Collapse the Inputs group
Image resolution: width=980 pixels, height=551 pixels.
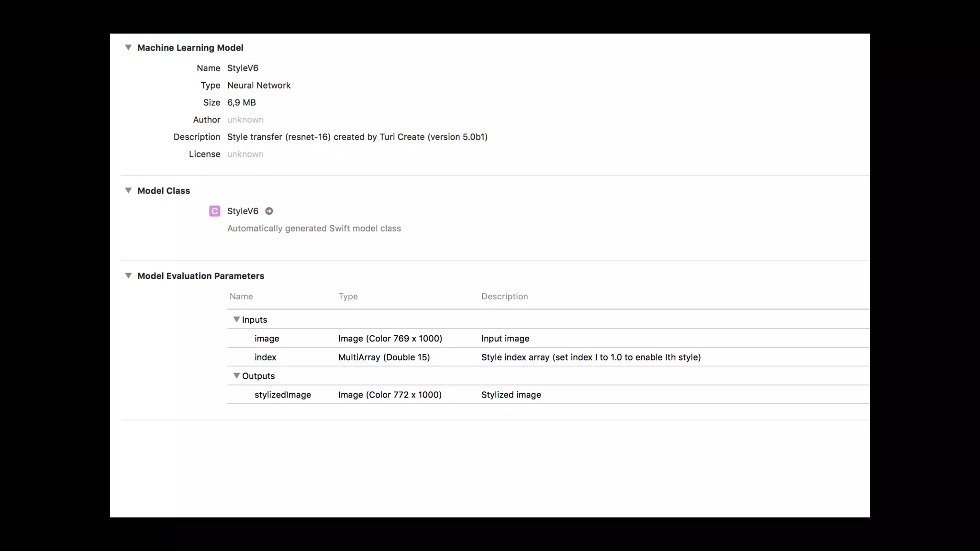[236, 320]
